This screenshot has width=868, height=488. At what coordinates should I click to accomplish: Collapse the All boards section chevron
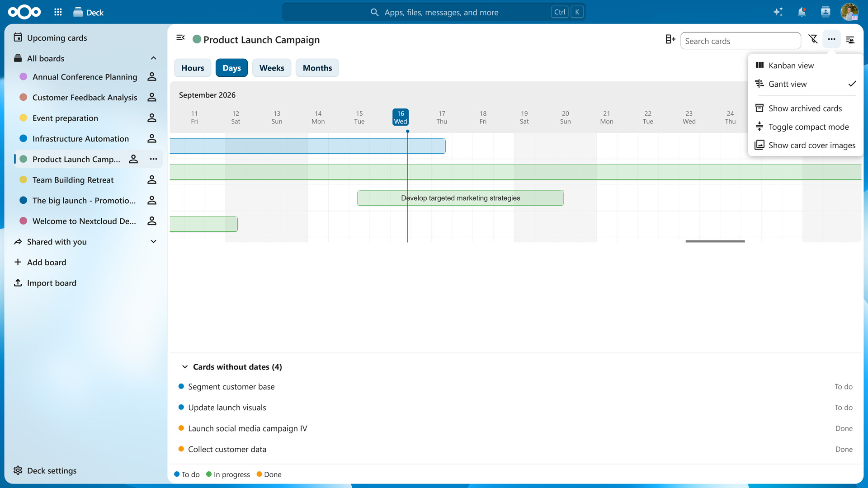tap(154, 58)
